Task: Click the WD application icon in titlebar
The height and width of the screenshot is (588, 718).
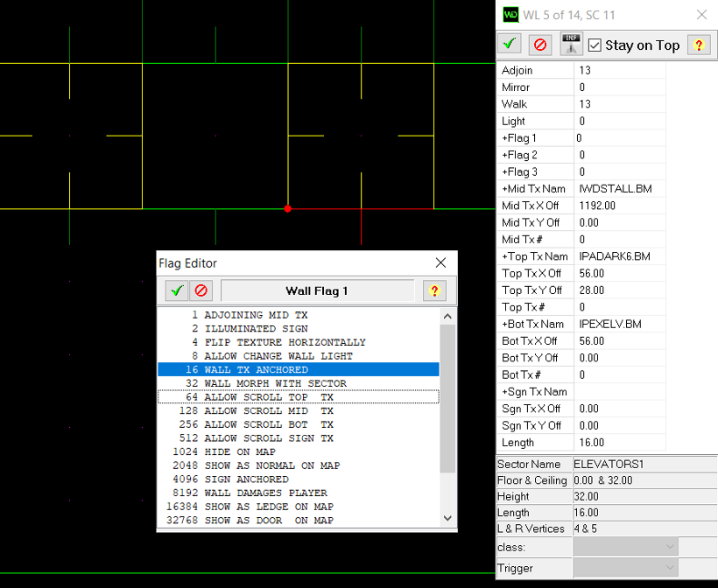Action: pos(510,14)
